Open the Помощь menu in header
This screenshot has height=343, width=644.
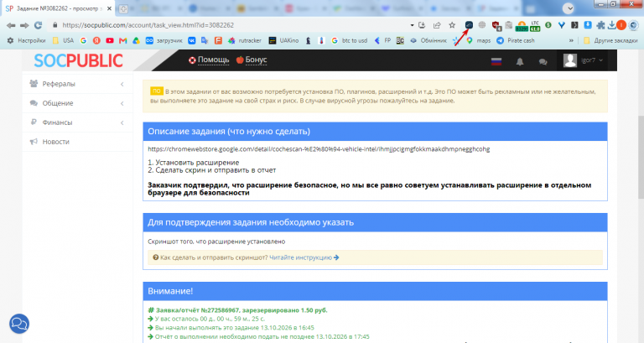[209, 60]
